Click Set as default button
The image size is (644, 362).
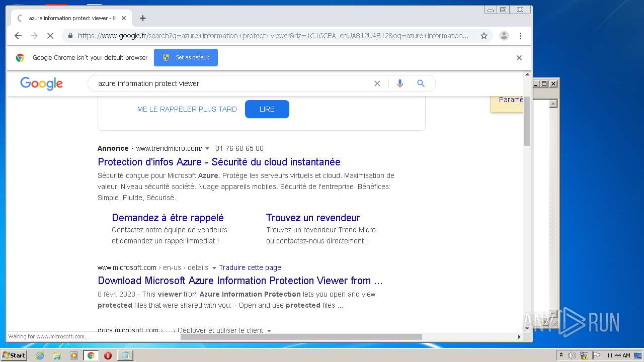(x=186, y=57)
